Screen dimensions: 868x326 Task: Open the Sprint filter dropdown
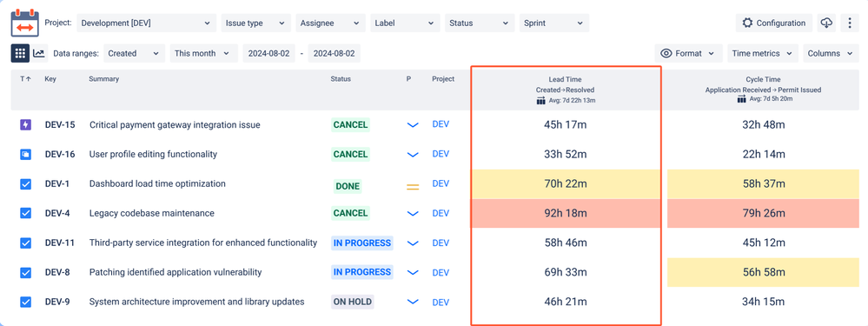[x=554, y=23]
